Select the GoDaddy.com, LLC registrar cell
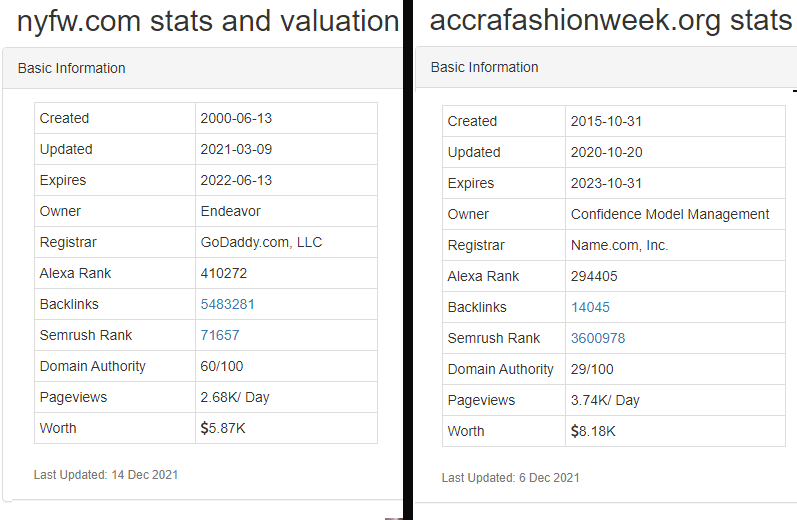The width and height of the screenshot is (797, 520). pyautogui.click(x=261, y=242)
